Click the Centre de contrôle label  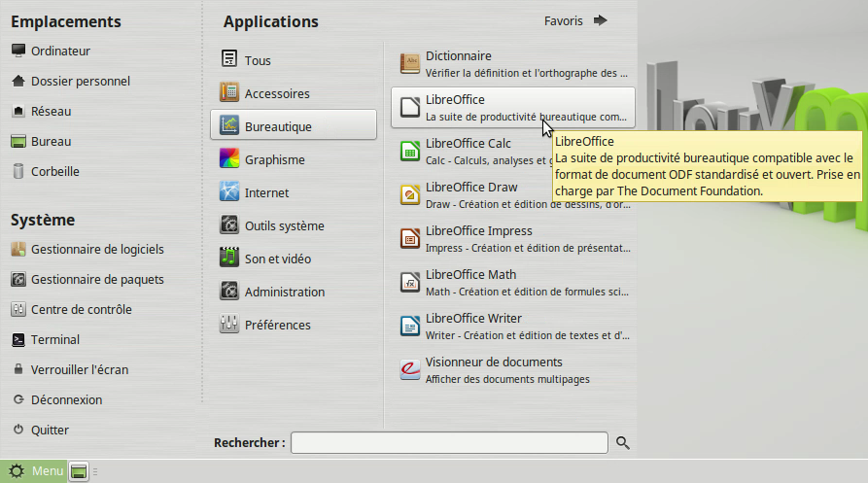click(x=82, y=310)
